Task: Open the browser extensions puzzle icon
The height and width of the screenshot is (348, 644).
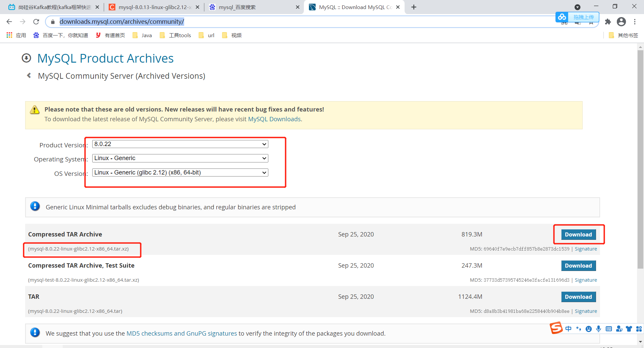Action: point(608,22)
